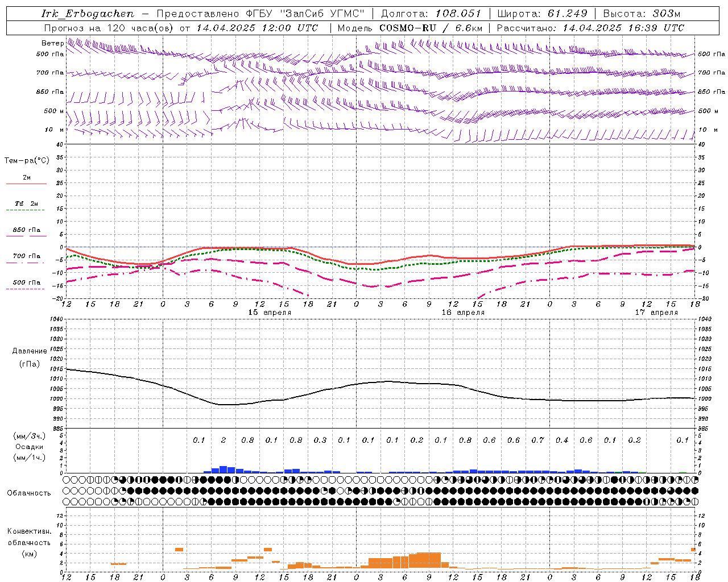
Task: Click the green dotted line sample under Td 2м
Action: click(x=26, y=210)
